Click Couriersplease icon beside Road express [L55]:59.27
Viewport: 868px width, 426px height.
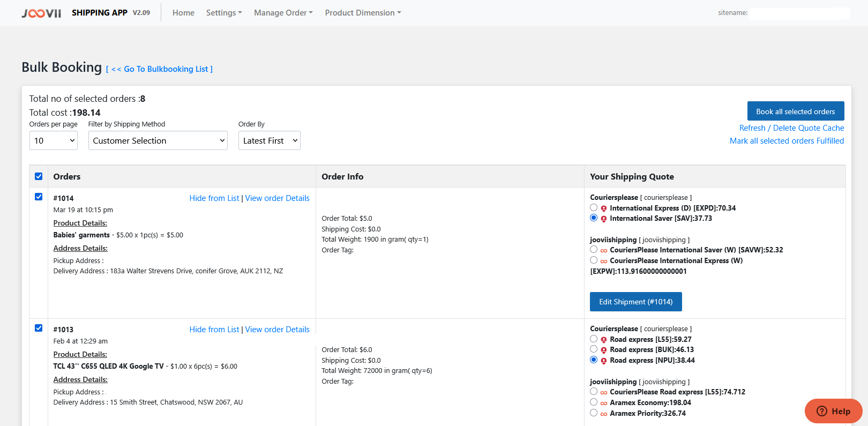(x=604, y=340)
